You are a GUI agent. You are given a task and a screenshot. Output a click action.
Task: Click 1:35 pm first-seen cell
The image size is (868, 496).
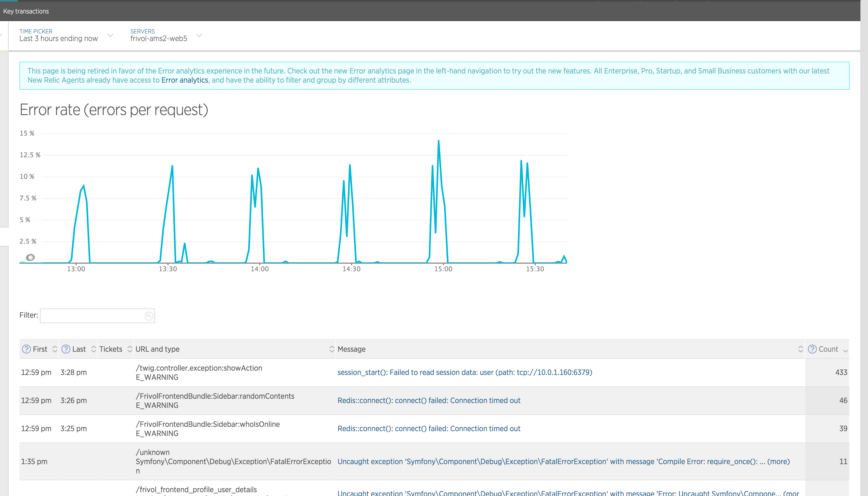coord(34,462)
